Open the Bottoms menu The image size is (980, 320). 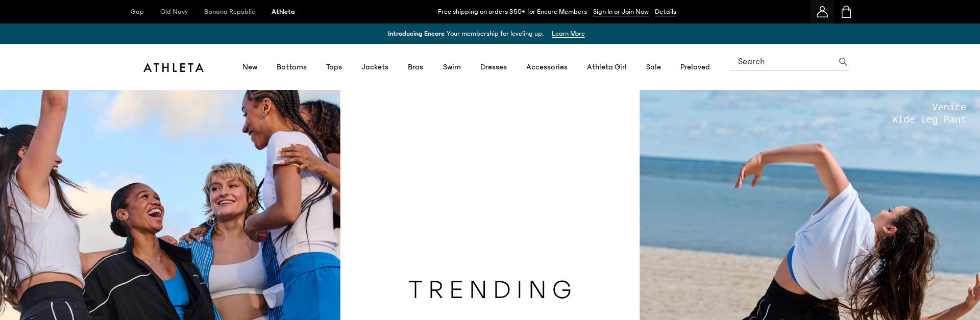[x=291, y=67]
